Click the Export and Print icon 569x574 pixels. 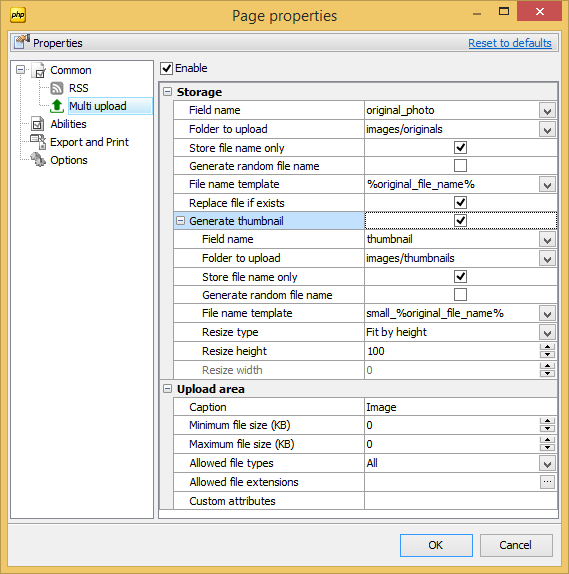point(38,142)
